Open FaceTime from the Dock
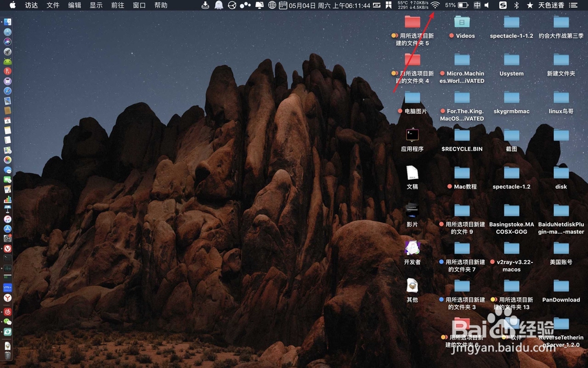This screenshot has width=588, height=368. pyautogui.click(x=8, y=180)
